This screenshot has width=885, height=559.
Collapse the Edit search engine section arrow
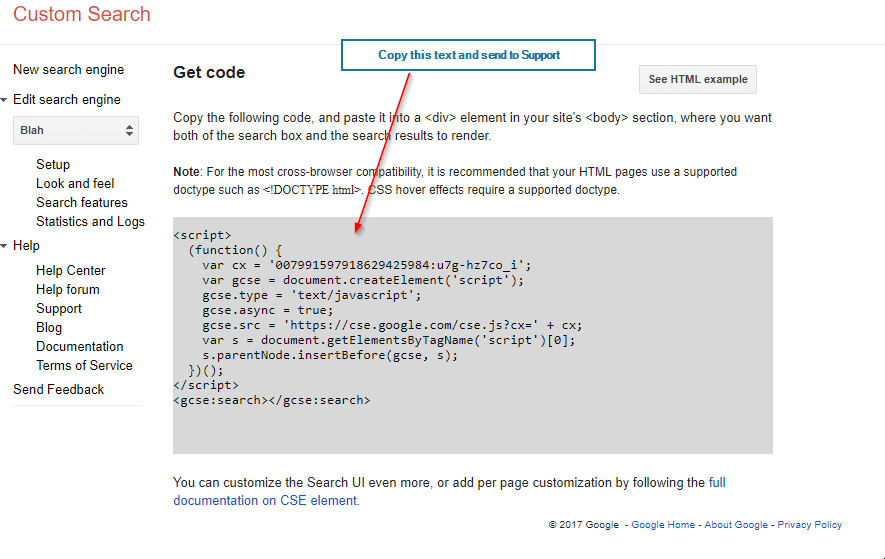(x=4, y=100)
